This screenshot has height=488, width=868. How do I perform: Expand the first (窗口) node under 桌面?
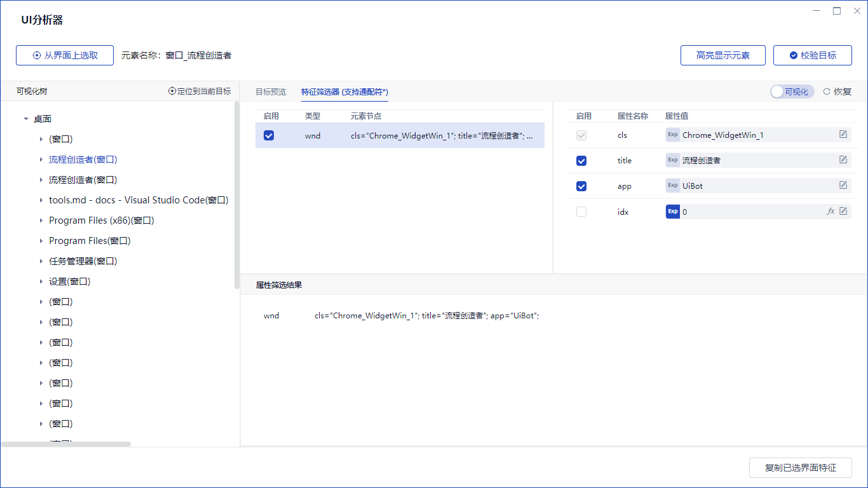[41, 139]
